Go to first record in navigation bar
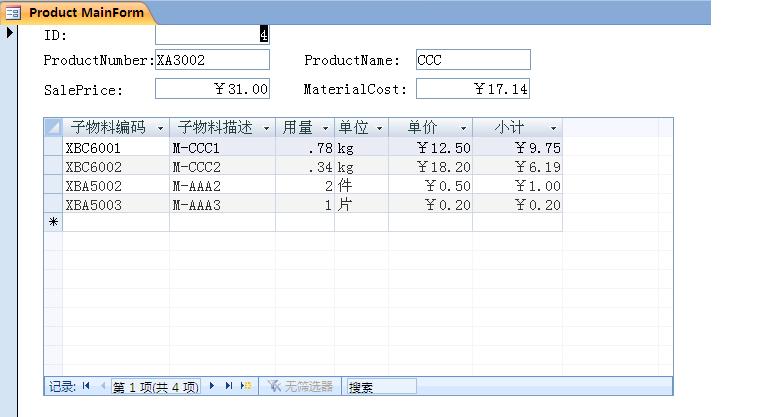Viewport: 757px width, 417px height. [86, 386]
